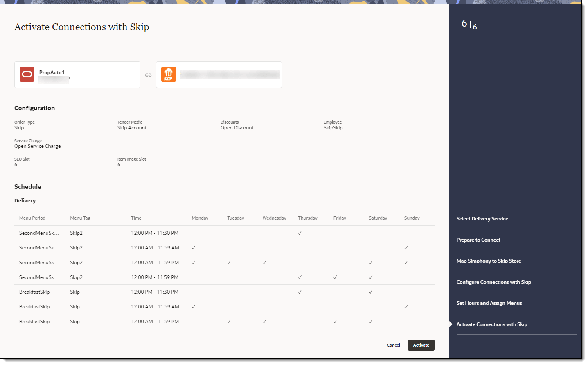Click Open Service Charge value
Viewport: 588px width, 365px height.
click(x=37, y=146)
